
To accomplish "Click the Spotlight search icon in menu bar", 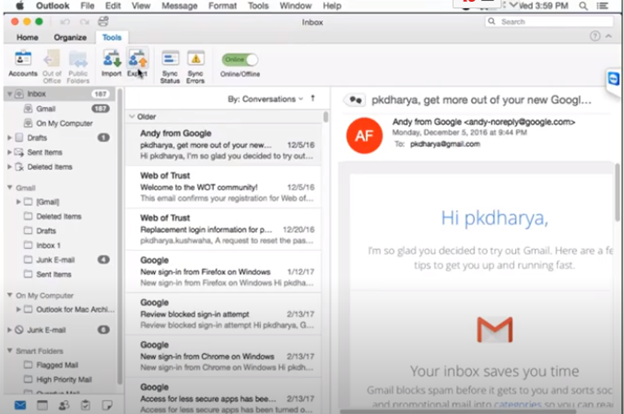I will (x=583, y=6).
